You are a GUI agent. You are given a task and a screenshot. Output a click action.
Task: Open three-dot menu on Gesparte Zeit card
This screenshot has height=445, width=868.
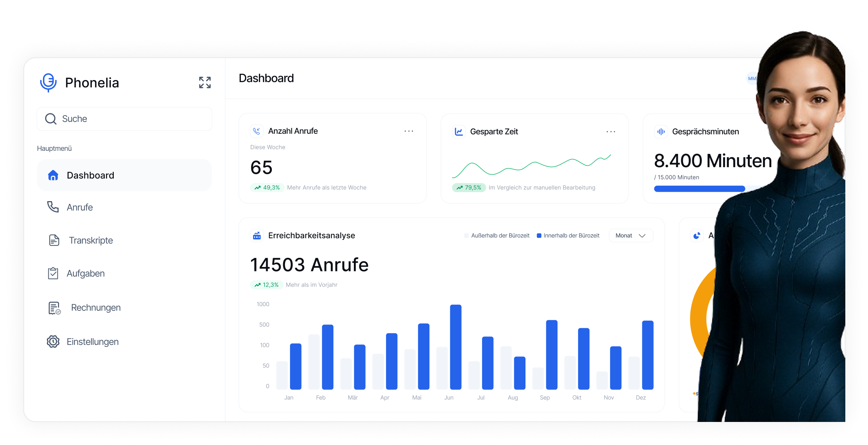[611, 132]
